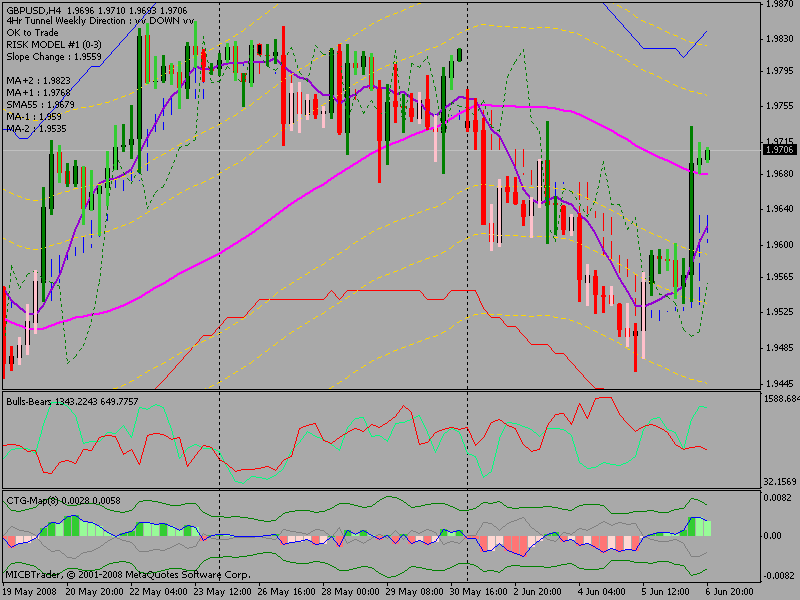Click the 1.9445 price scale label

[x=778, y=383]
